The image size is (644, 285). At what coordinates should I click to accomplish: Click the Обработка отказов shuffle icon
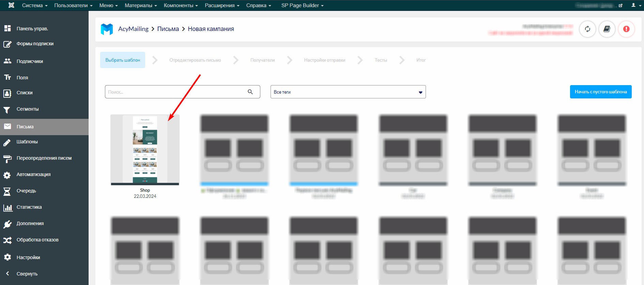[7, 240]
